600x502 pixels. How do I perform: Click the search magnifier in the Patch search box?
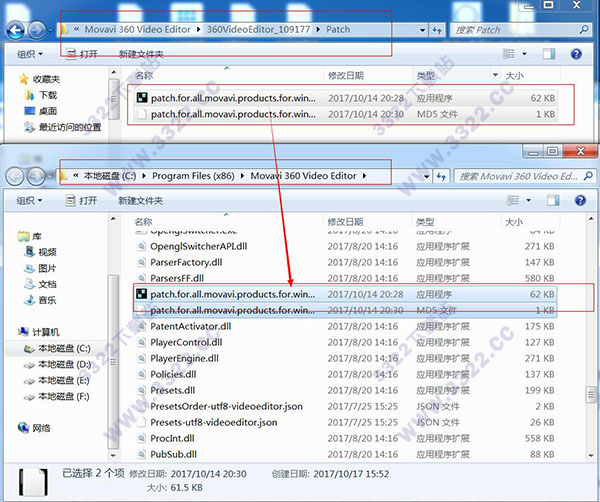584,29
